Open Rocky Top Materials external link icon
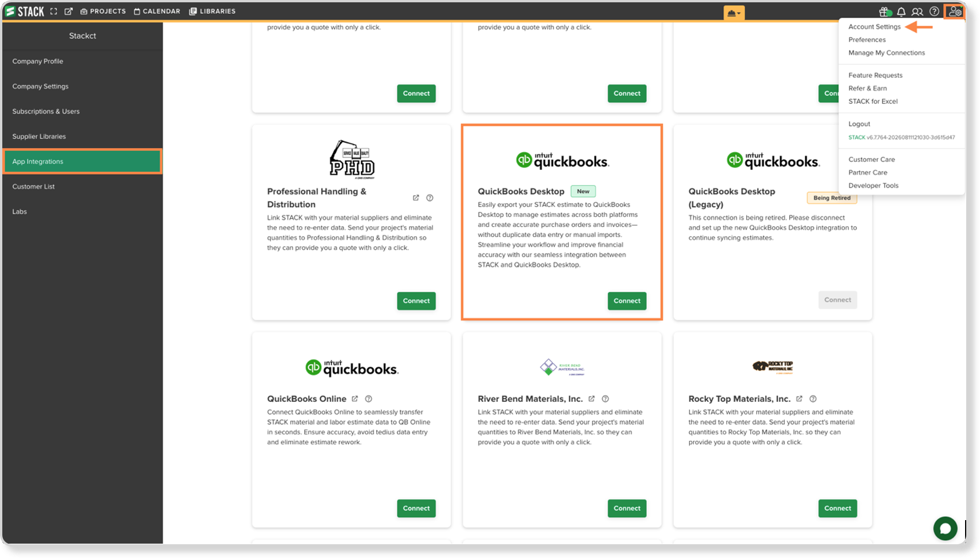 tap(799, 399)
